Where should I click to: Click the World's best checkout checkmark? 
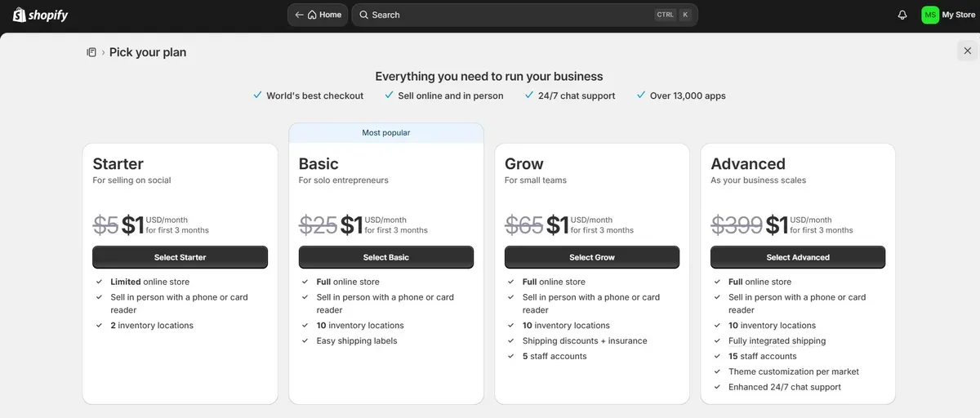[x=258, y=95]
